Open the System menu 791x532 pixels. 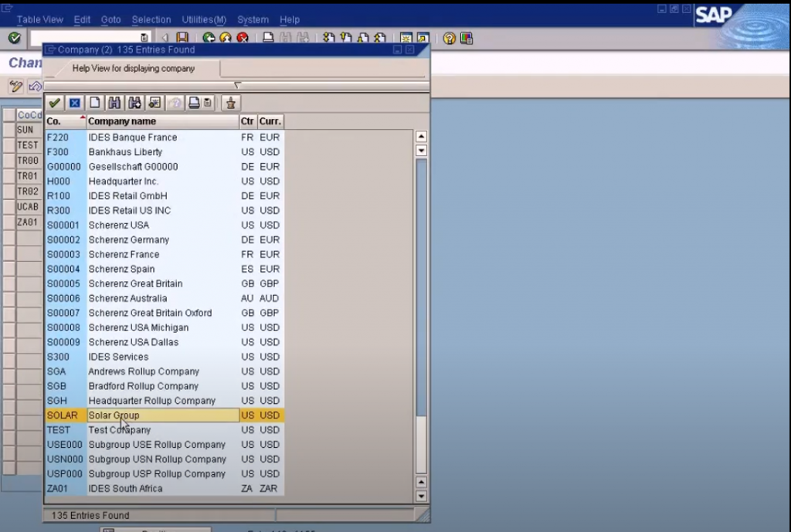click(x=253, y=19)
